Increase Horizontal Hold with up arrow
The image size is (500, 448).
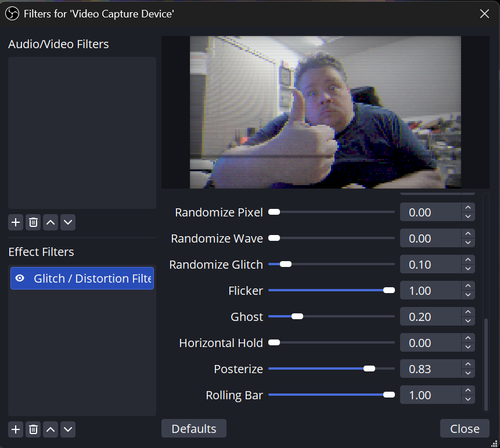coord(468,338)
